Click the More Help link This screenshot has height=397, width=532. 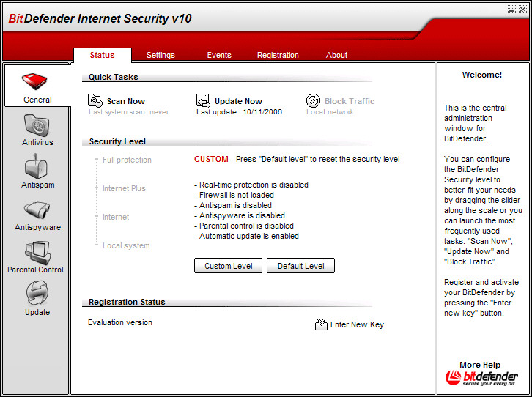(x=480, y=365)
